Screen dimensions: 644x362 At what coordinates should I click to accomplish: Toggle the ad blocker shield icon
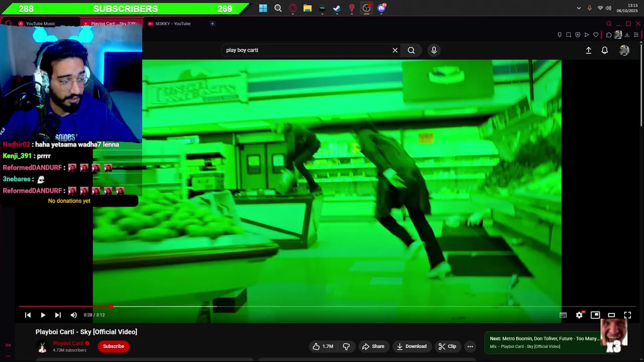click(x=578, y=35)
